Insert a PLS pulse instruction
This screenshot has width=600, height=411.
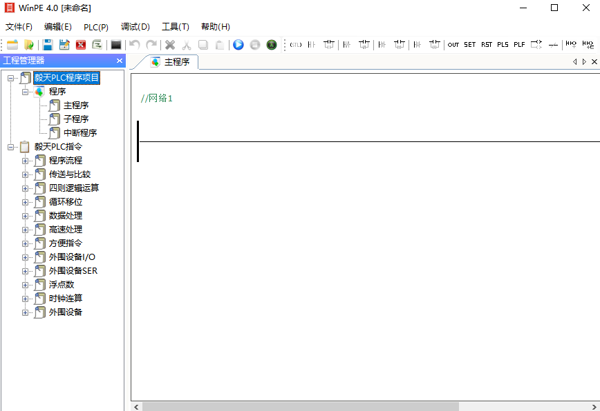pos(502,45)
